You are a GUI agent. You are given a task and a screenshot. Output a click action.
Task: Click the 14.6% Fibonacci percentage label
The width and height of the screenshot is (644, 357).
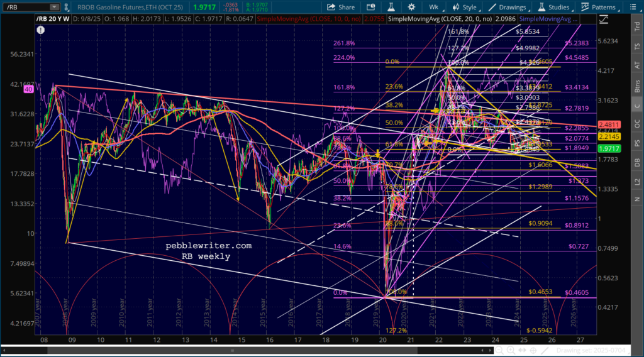coord(342,246)
